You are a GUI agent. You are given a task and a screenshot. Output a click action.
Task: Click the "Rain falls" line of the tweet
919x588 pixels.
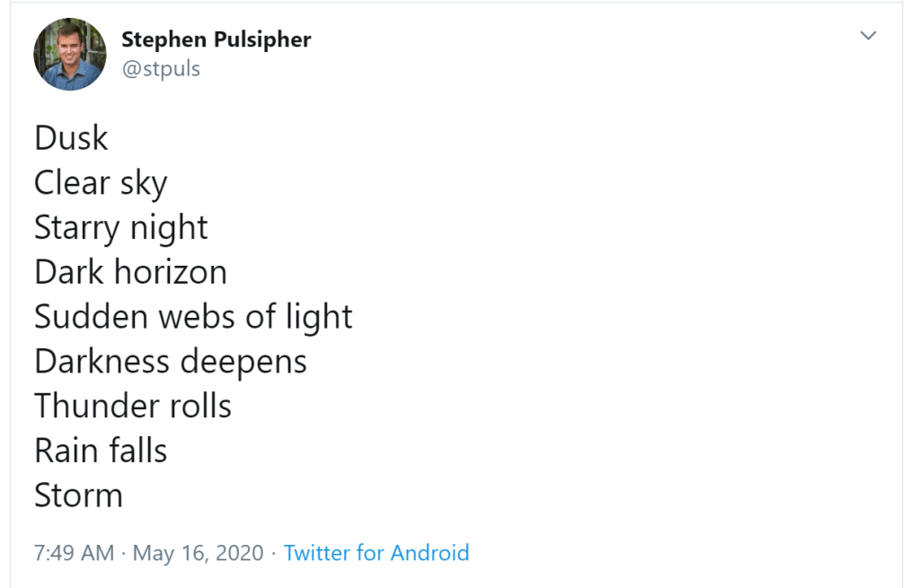101,451
